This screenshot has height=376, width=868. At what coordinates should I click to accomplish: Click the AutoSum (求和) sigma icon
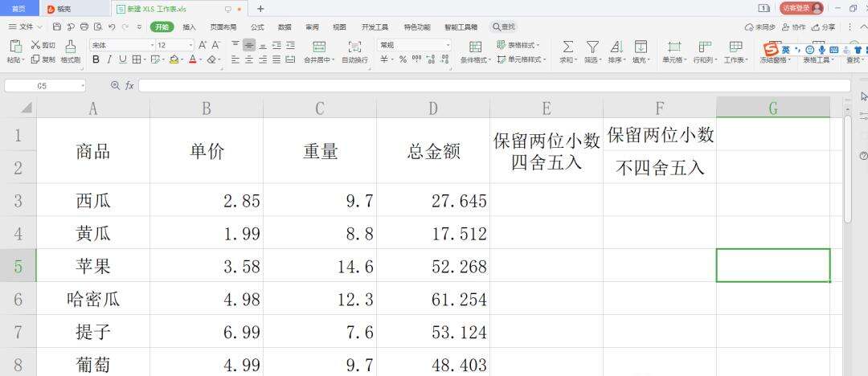coord(568,46)
